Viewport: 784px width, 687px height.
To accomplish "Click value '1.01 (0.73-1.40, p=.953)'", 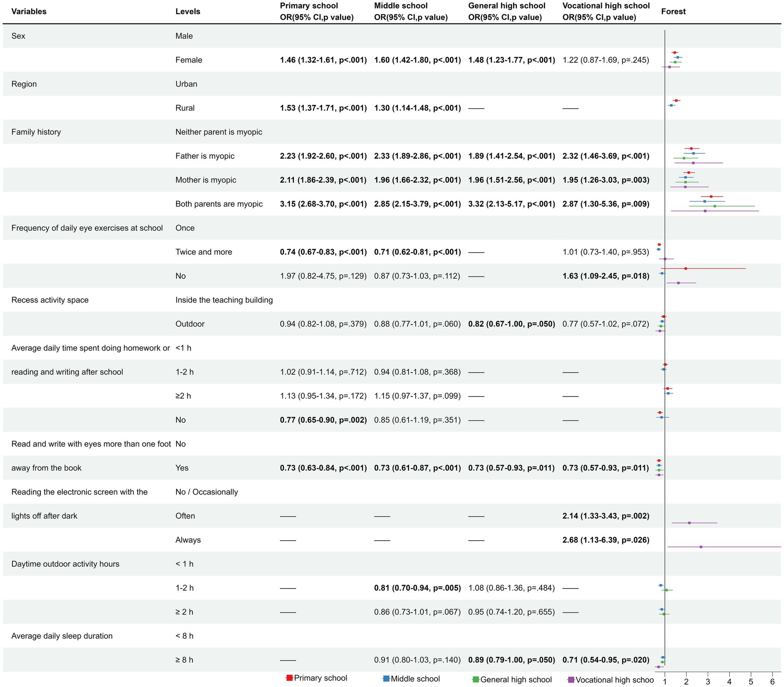I will [606, 252].
